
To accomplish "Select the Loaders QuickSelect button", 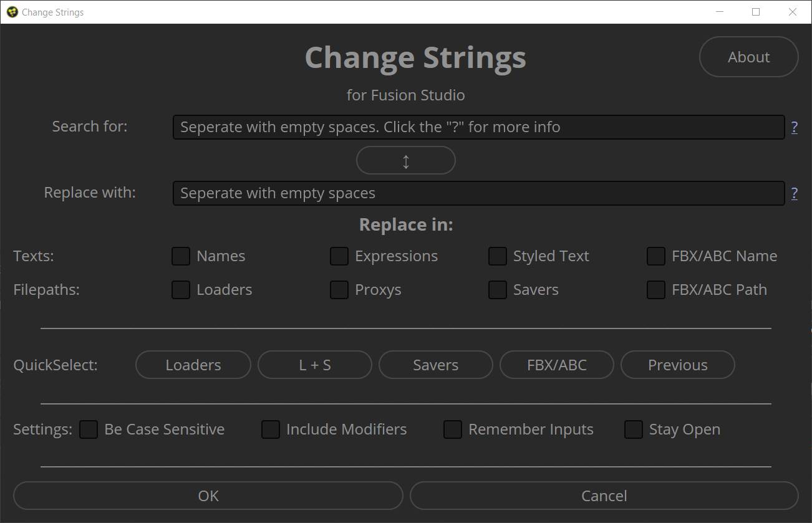I will coord(193,365).
